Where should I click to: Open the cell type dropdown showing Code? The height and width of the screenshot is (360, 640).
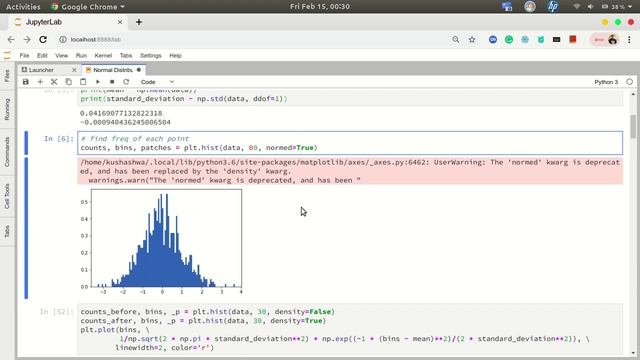157,82
